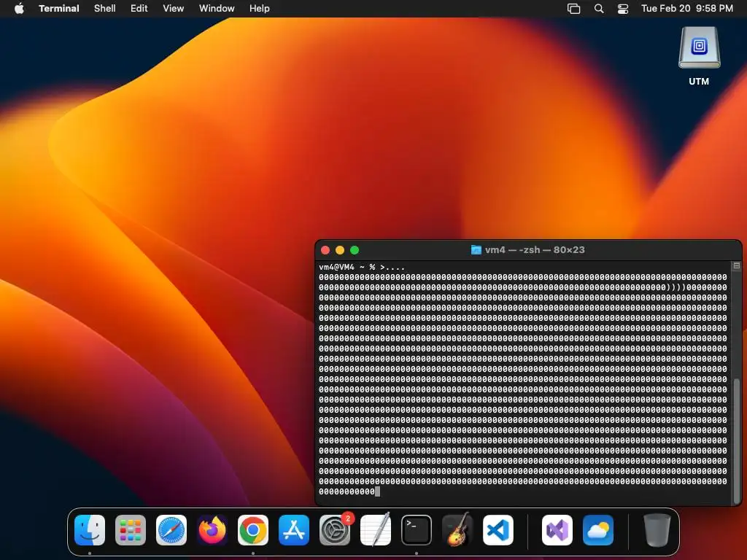Launch GarageBand from the Dock
This screenshot has height=560, width=747.
pos(457,530)
